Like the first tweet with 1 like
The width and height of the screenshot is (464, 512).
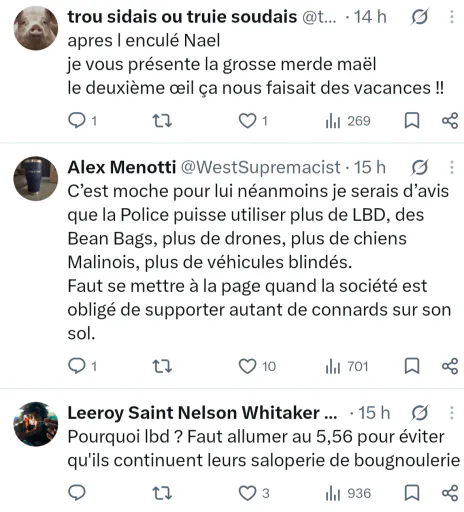247,121
